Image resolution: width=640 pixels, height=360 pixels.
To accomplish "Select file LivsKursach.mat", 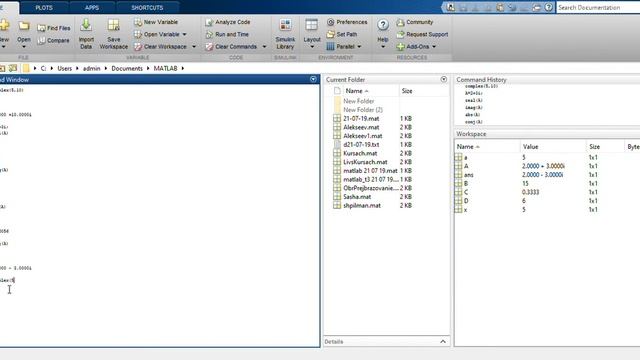I will click(x=365, y=162).
